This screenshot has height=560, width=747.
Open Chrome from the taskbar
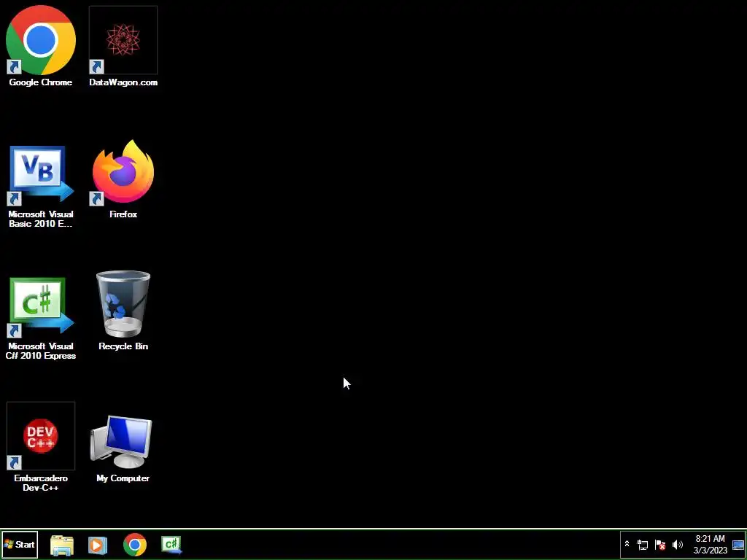click(x=135, y=545)
